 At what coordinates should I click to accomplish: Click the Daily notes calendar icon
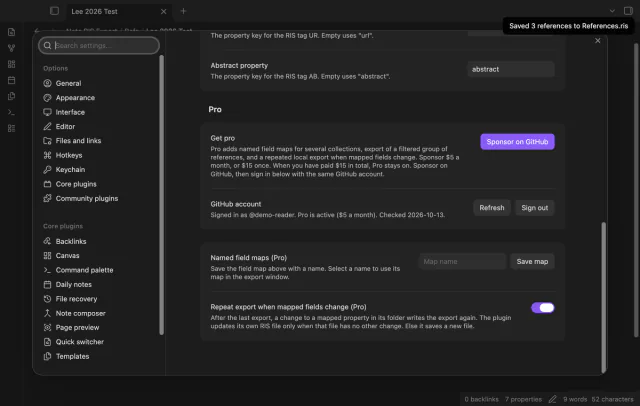pyautogui.click(x=47, y=284)
